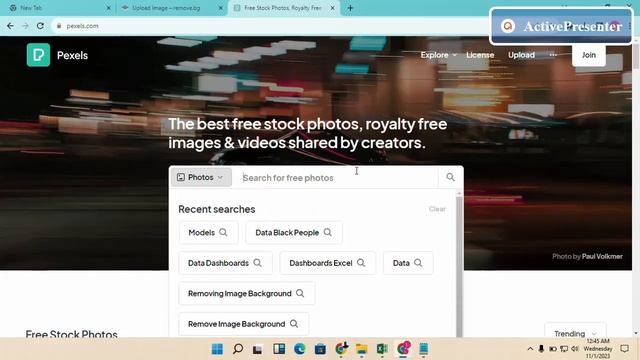This screenshot has height=360, width=640.
Task: Click magnifier icon in Remove Image Background chip
Action: click(294, 324)
